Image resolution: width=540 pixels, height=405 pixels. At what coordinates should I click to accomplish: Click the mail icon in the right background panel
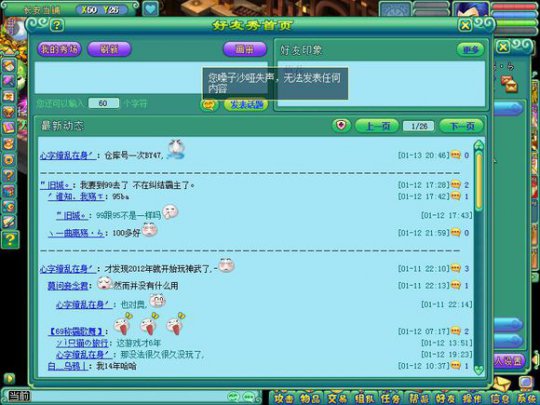[x=509, y=84]
